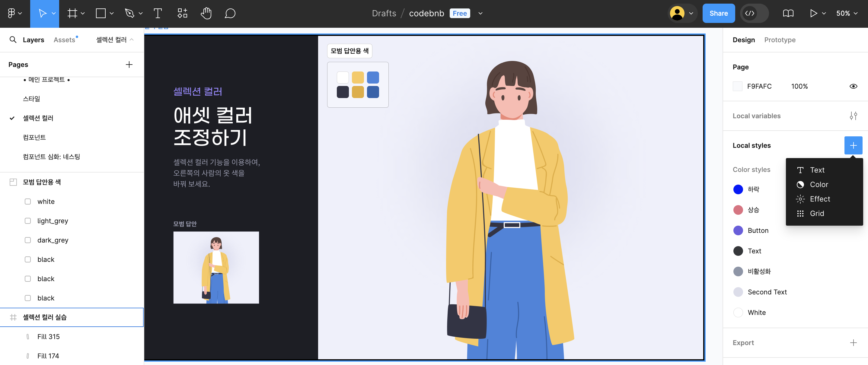Viewport: 868px width, 365px height.
Task: Select the Hand tool
Action: tap(206, 14)
